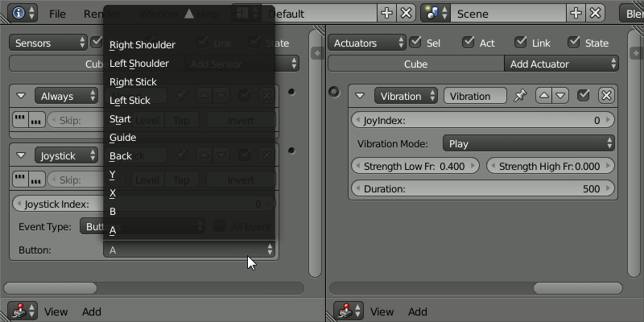Toggle the actuators Sel checkbox
The height and width of the screenshot is (322, 644).
pos(415,43)
